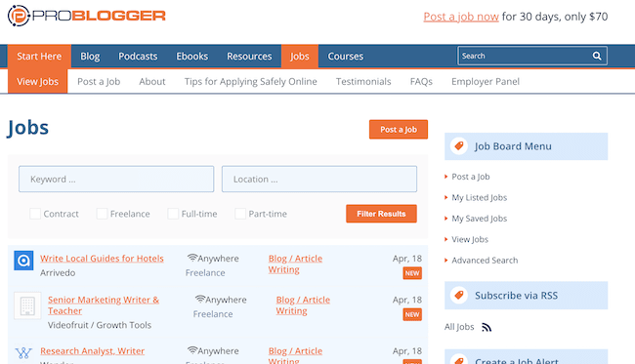
Task: Open the Testimonials sub-tab
Action: click(x=363, y=81)
